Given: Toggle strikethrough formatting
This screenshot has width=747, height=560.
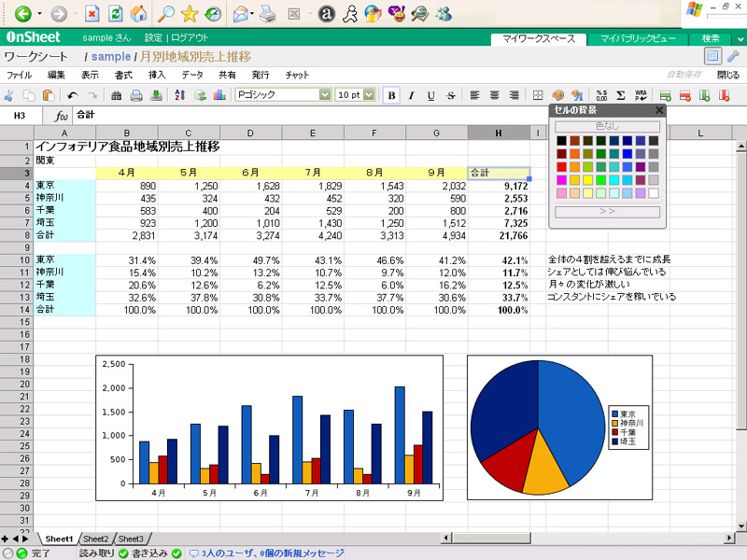Looking at the screenshot, I should (x=451, y=96).
